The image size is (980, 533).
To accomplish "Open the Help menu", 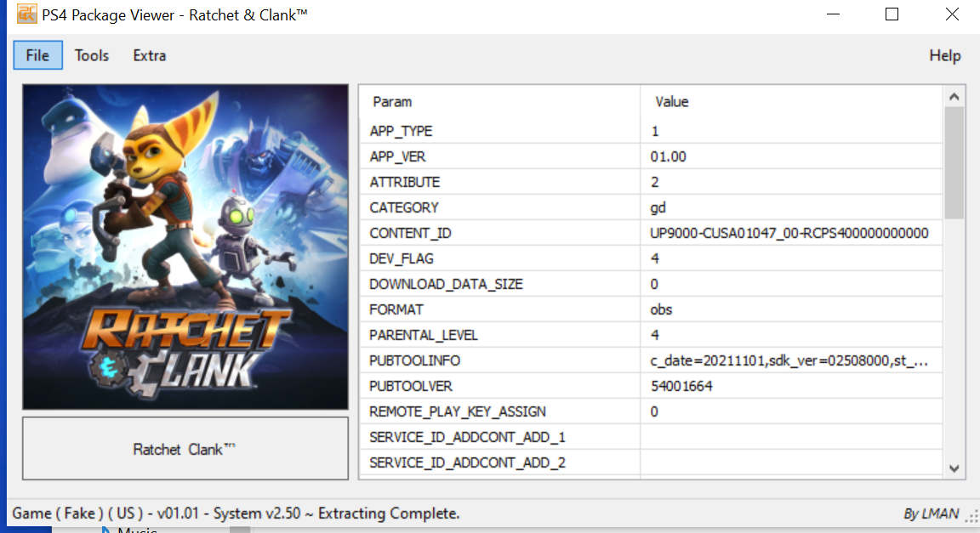I will click(944, 55).
